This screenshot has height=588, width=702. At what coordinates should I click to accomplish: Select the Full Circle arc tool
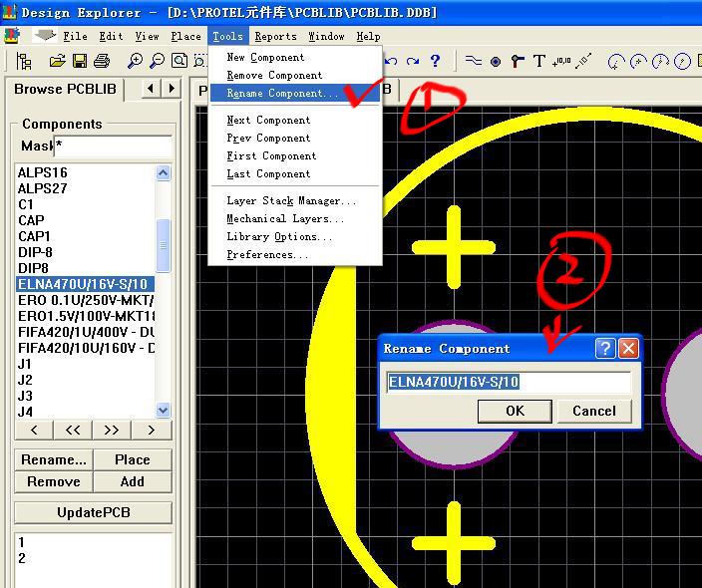pyautogui.click(x=682, y=62)
